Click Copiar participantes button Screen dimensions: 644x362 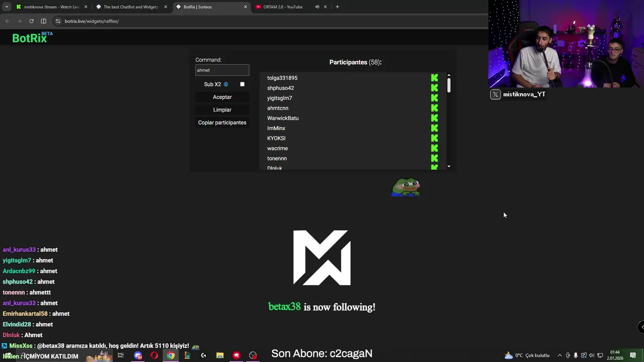pyautogui.click(x=222, y=123)
